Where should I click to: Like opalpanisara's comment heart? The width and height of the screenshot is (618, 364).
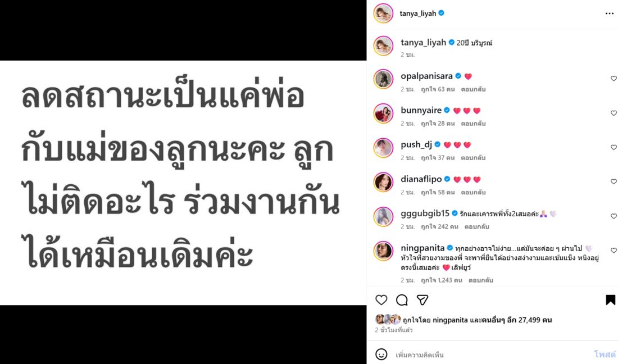[x=614, y=79]
